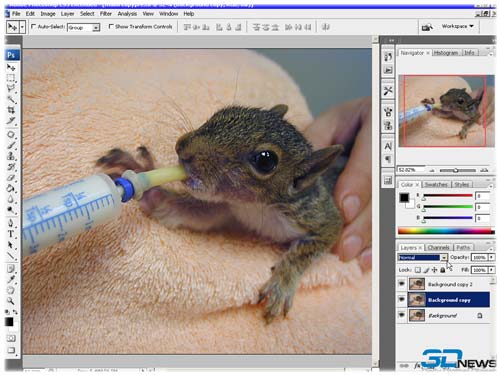Viewport: 500px width, 375px height.
Task: Open the Image menu
Action: coord(48,14)
